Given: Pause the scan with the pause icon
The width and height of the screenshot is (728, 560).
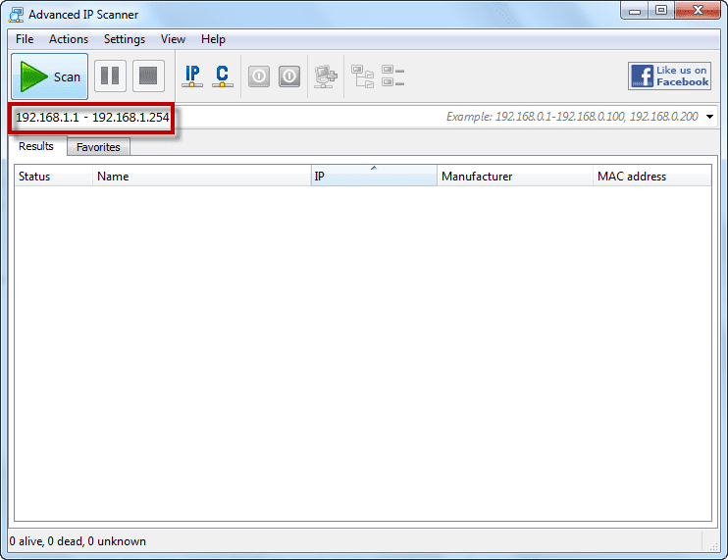Looking at the screenshot, I should pos(110,76).
